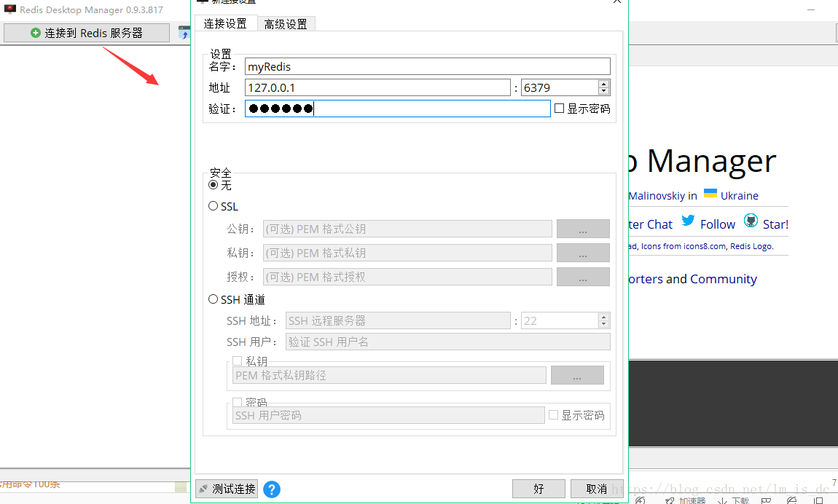
Task: Click the 验证 SSH 用户名 field
Action: (x=448, y=342)
